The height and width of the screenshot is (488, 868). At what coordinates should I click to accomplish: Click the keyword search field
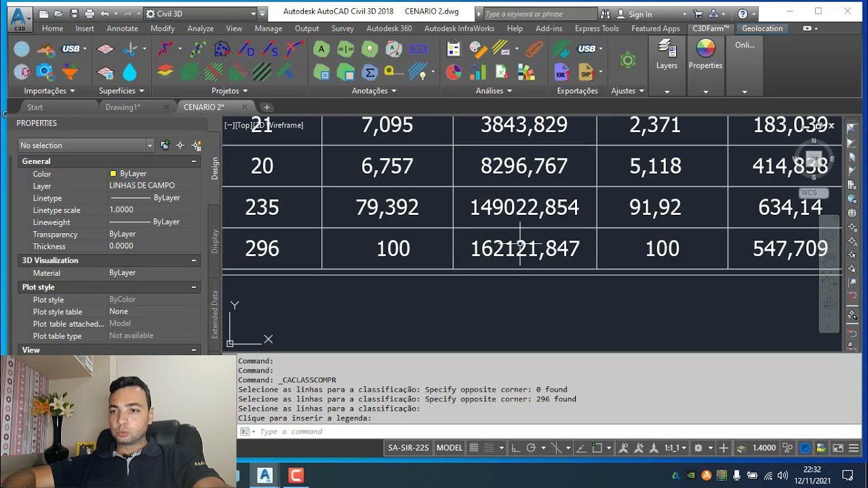pos(540,14)
